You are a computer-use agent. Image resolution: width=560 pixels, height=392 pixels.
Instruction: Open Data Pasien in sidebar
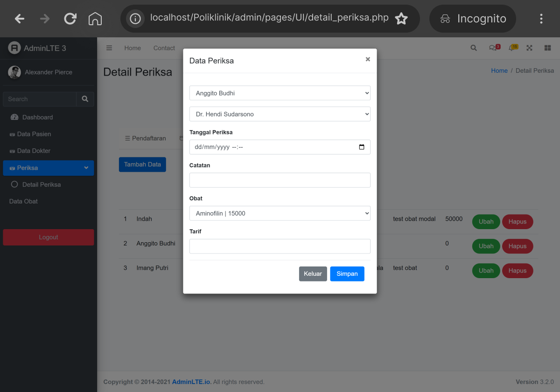pyautogui.click(x=34, y=134)
